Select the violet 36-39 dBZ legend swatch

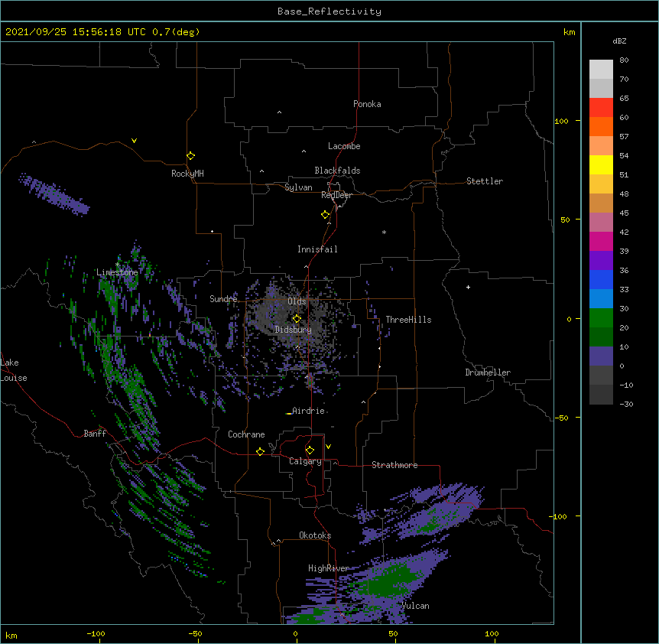tap(601, 261)
